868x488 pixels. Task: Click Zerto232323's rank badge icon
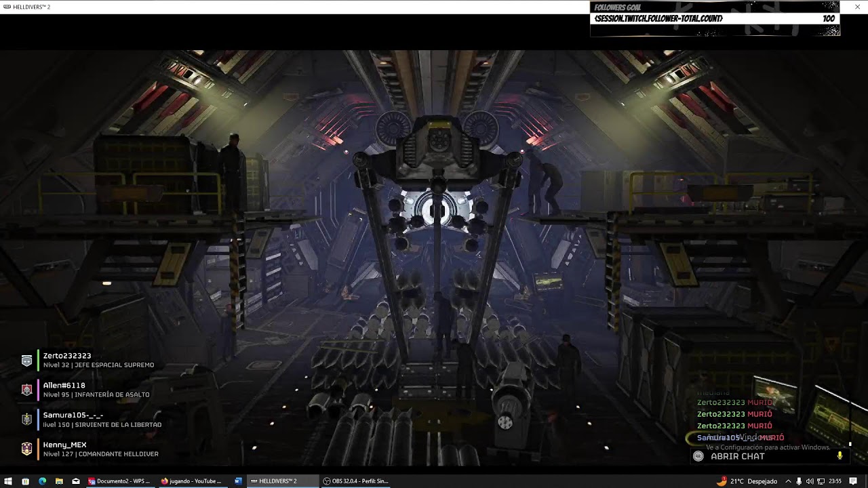coord(26,361)
